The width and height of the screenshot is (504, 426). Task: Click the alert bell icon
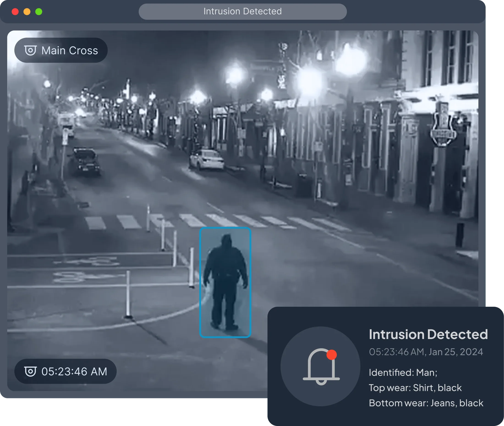pyautogui.click(x=321, y=366)
